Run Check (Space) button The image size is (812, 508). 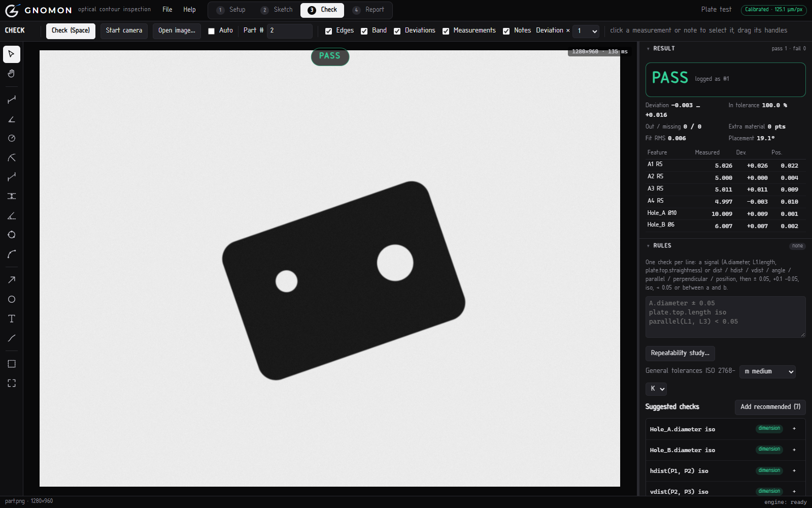click(x=71, y=31)
